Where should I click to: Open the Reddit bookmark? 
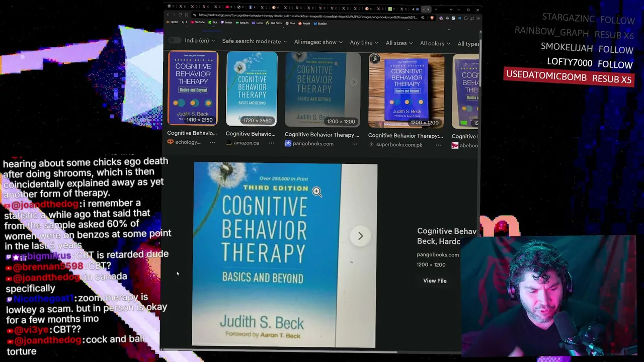305,24
